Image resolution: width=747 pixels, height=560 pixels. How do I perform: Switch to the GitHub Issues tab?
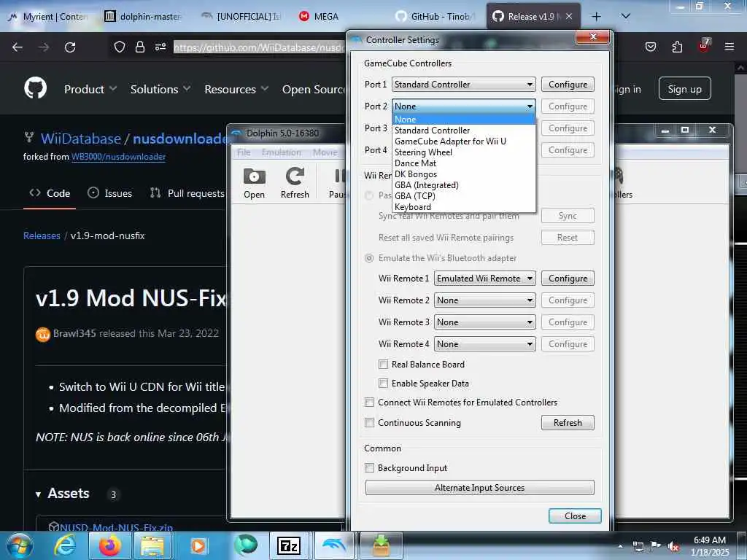click(x=110, y=193)
